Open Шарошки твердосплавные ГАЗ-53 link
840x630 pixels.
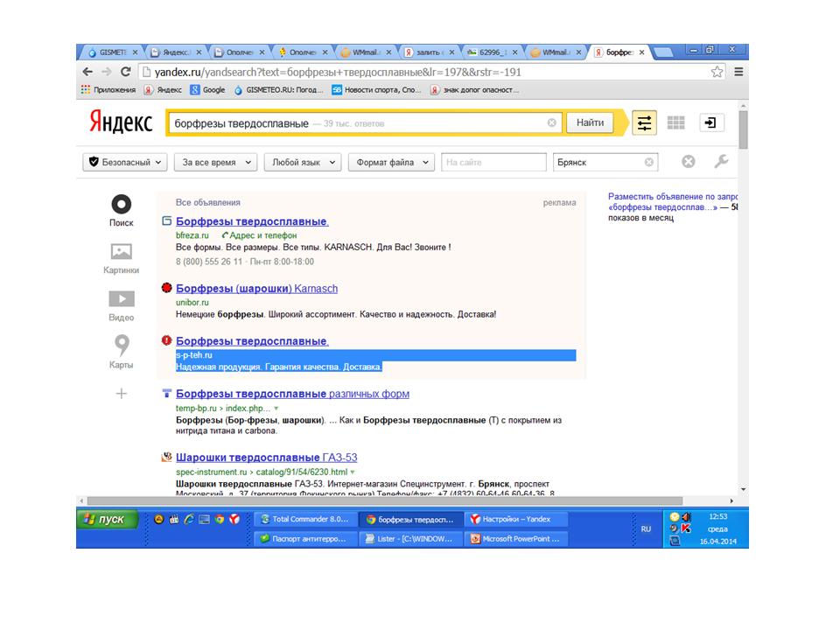[x=266, y=458]
